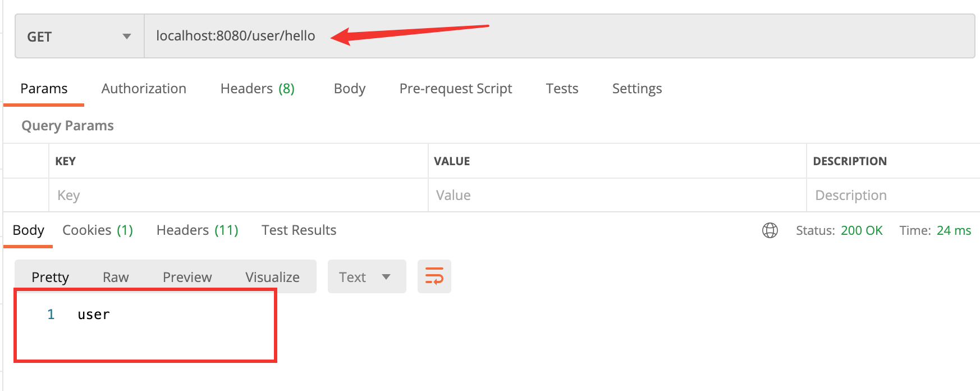Click the globe network icon
The image size is (980, 391).
[770, 230]
